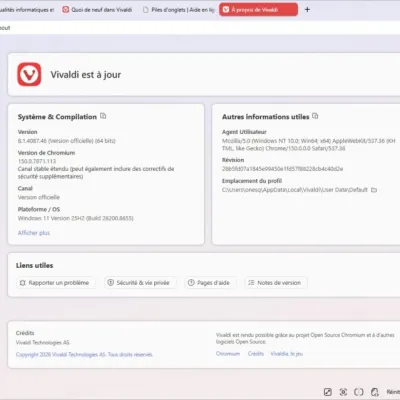400x400 pixels.
Task: Open 'Vivaldia, le jeu' link
Action: pos(287,354)
